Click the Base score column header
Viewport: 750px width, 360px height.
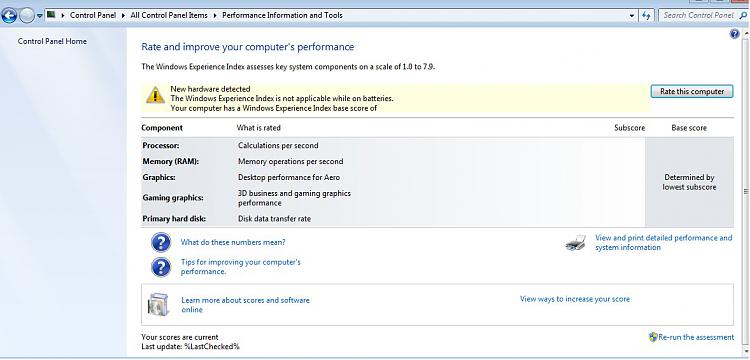[x=689, y=128]
